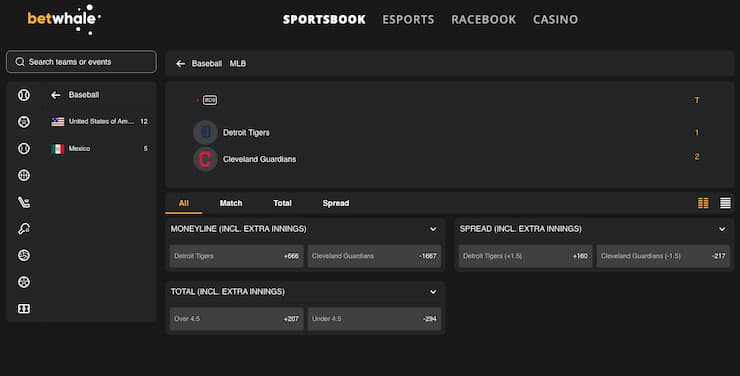Screen dimensions: 740x376
Task: Bet Cleveland Guardians (-1.5) spread -217
Action: [663, 256]
